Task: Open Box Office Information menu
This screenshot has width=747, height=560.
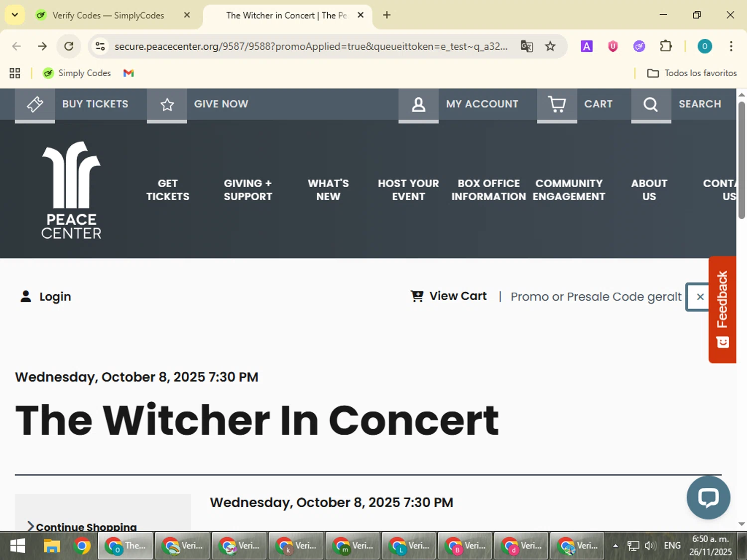Action: tap(489, 190)
